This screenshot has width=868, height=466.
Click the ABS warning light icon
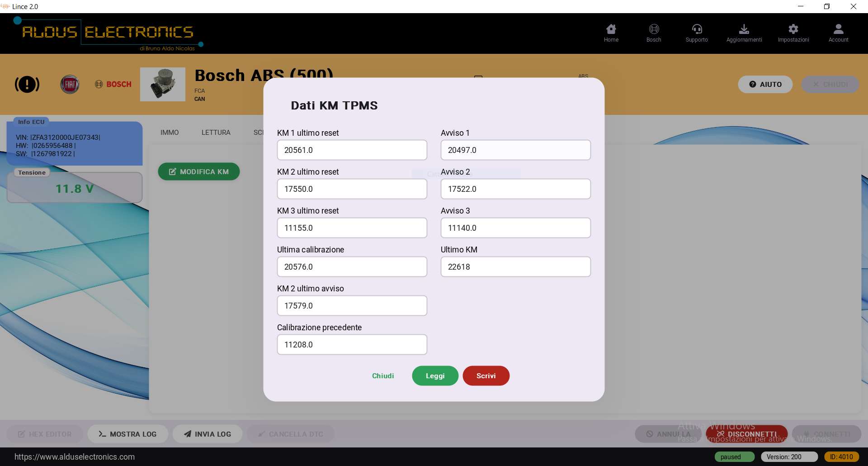(x=27, y=84)
